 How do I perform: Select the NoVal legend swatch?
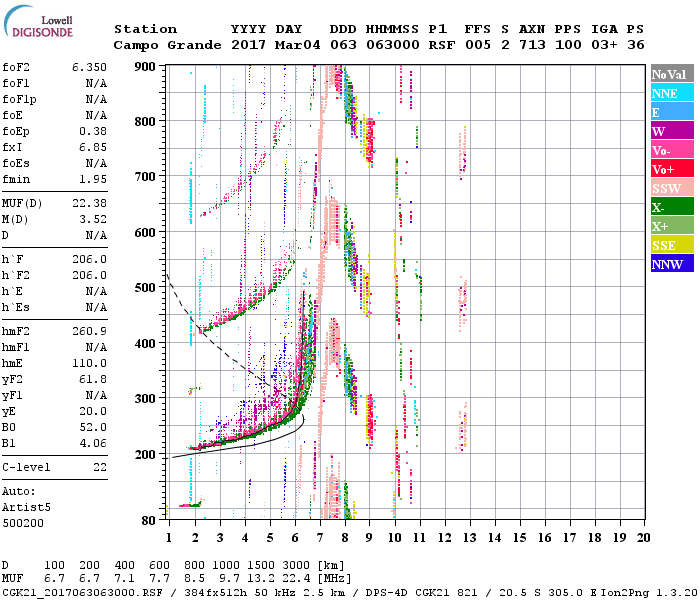(x=671, y=74)
